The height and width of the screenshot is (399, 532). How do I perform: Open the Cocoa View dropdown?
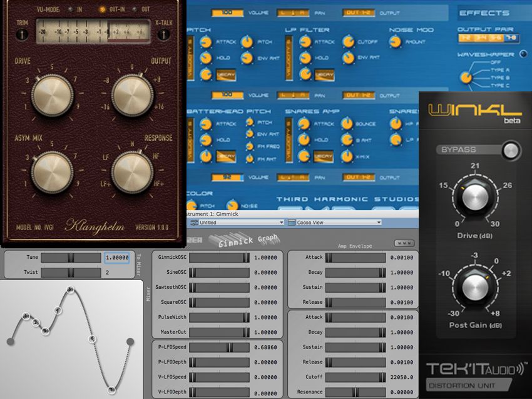334,222
